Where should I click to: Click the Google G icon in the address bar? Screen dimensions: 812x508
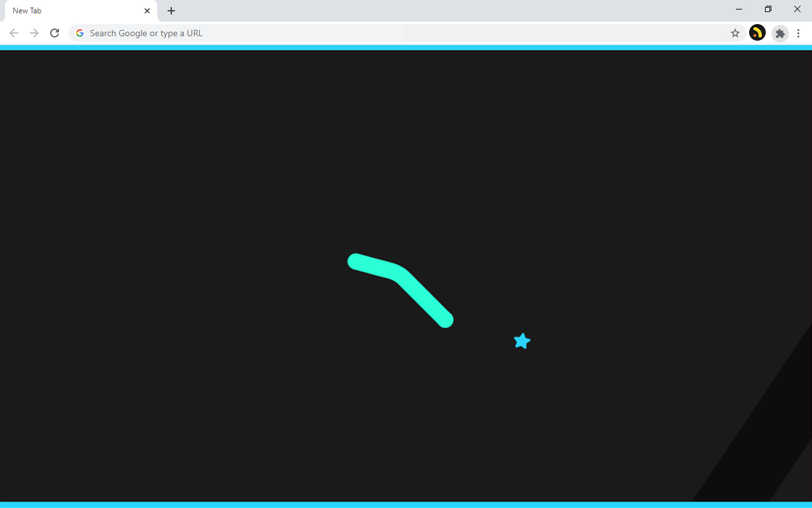(x=79, y=32)
